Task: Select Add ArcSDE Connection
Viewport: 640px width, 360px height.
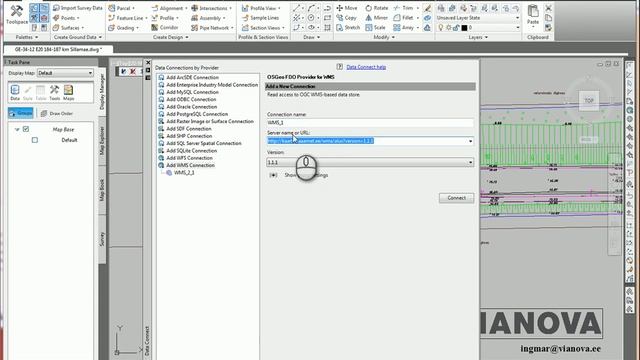Action: (188, 78)
